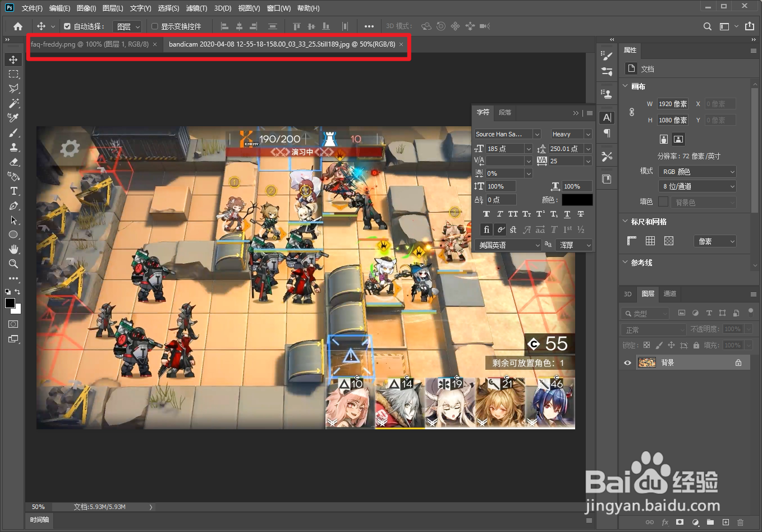Image resolution: width=762 pixels, height=532 pixels.
Task: Open the Character panel icon in dock
Action: pos(607,117)
